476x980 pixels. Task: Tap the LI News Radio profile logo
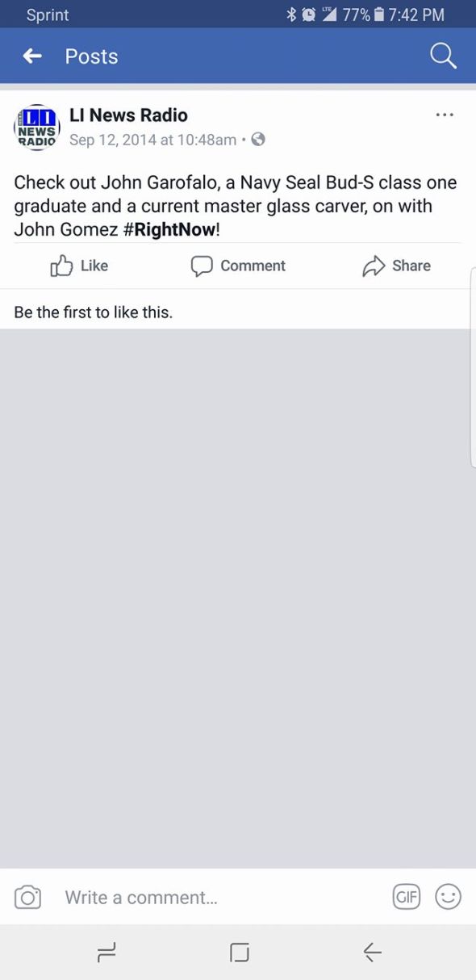click(36, 128)
